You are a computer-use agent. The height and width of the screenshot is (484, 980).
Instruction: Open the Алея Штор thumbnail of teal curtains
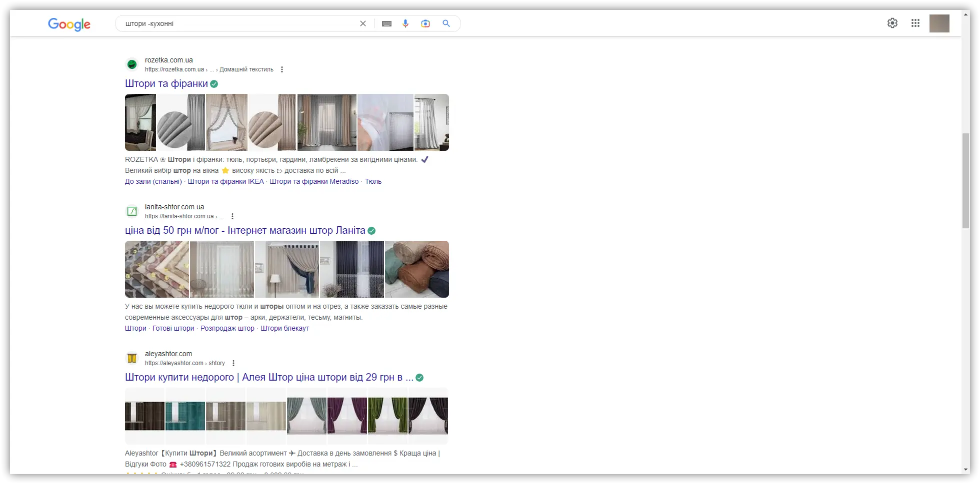[185, 416]
